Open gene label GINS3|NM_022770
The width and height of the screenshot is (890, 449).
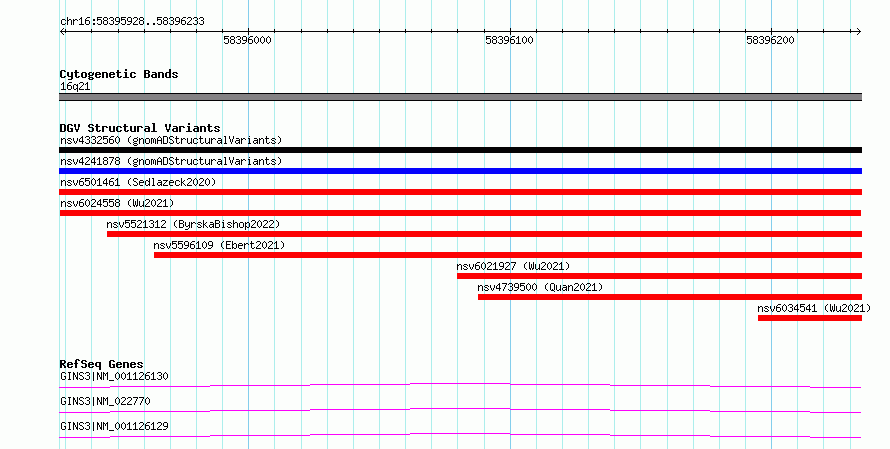click(x=105, y=401)
